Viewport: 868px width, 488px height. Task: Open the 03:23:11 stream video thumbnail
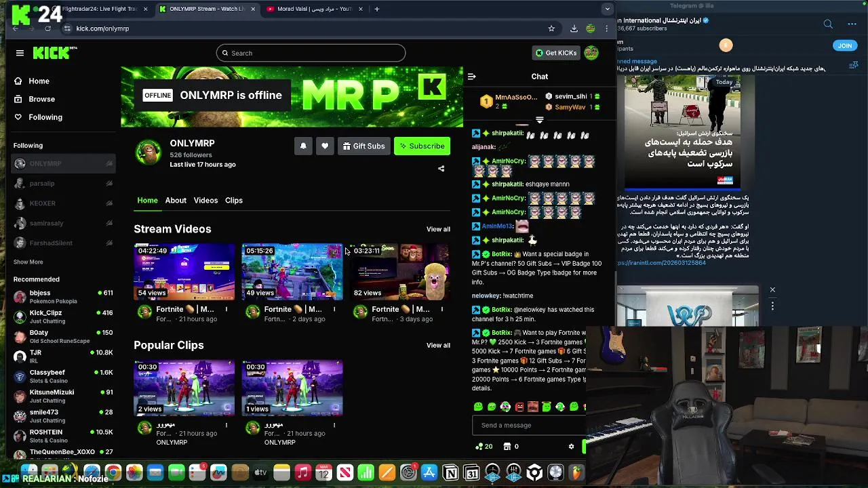[399, 272]
